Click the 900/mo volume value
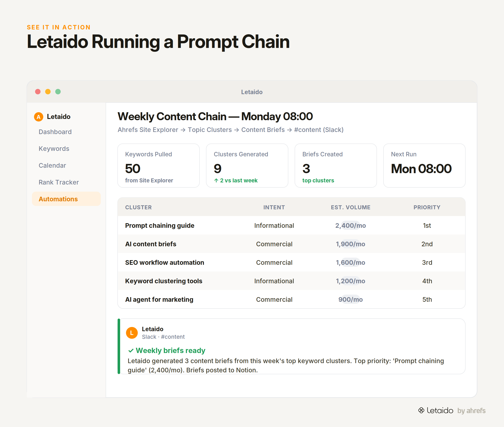The width and height of the screenshot is (504, 427). (350, 300)
